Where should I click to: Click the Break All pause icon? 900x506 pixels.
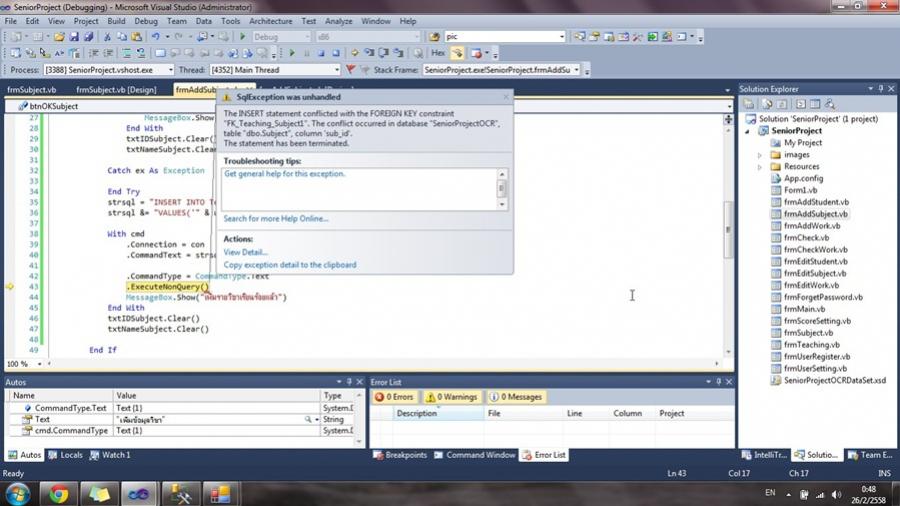(x=307, y=53)
